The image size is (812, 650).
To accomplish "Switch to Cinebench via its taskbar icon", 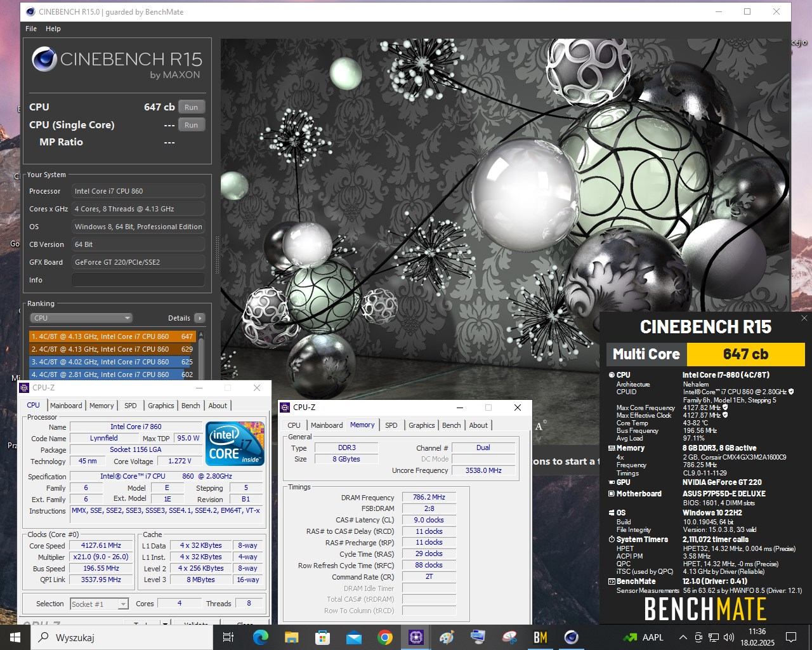I will point(571,637).
